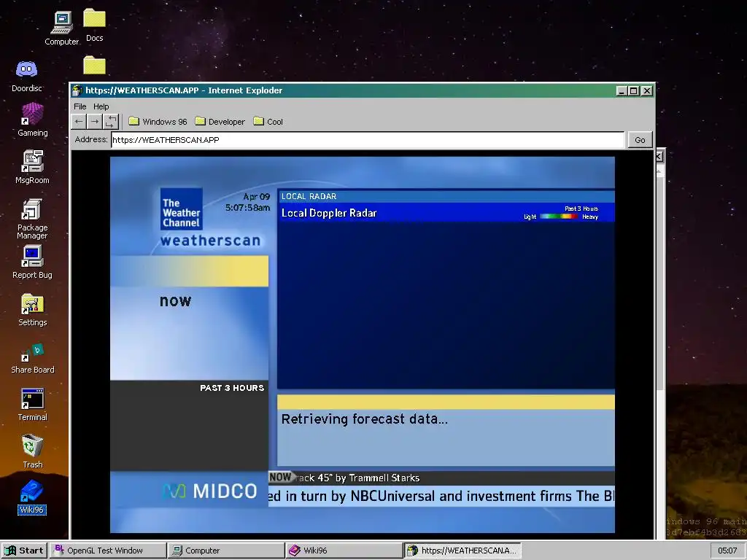Click the Local Doppler Radar heading

[329, 213]
